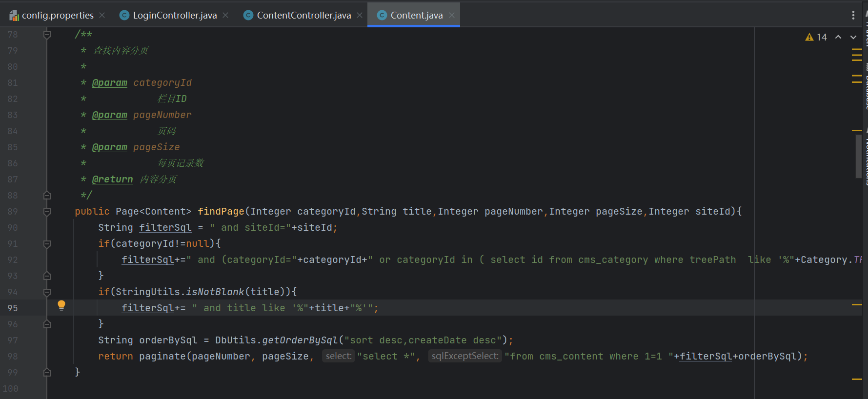Image resolution: width=868 pixels, height=399 pixels.
Task: Click the @param pageNumber Javadoc tag
Action: coord(109,115)
